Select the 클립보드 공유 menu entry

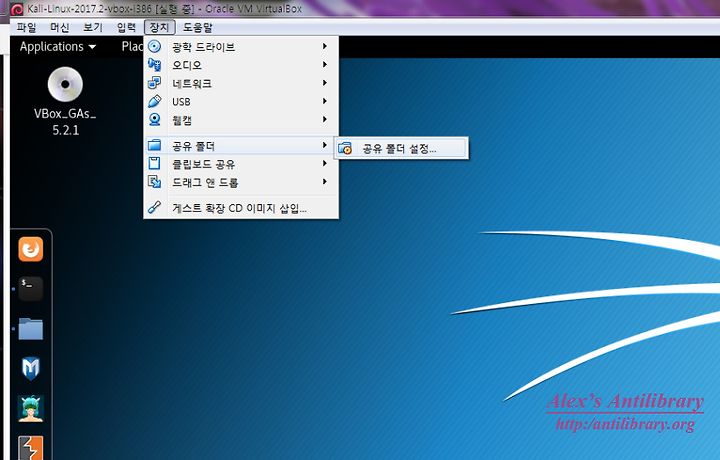coord(242,164)
